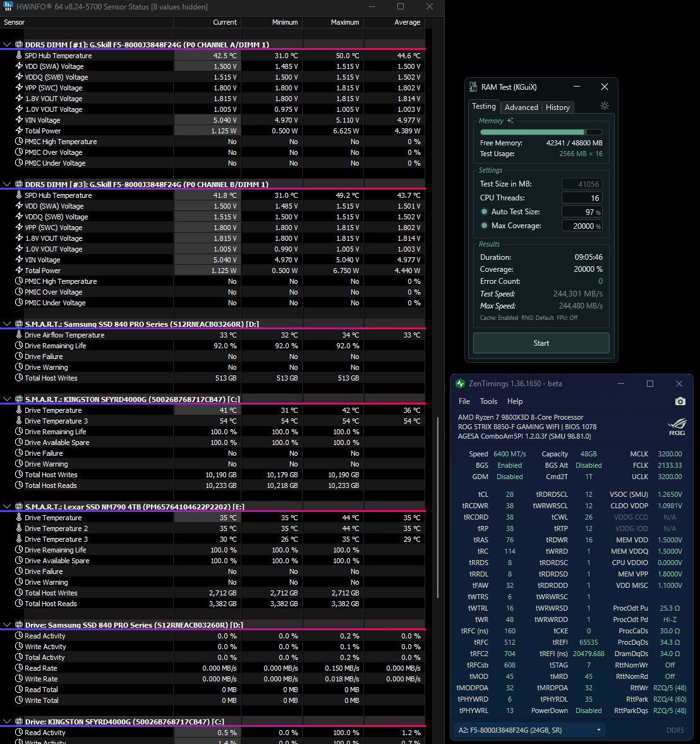700x744 pixels.
Task: Click the Test Size in MB field
Action: [582, 184]
